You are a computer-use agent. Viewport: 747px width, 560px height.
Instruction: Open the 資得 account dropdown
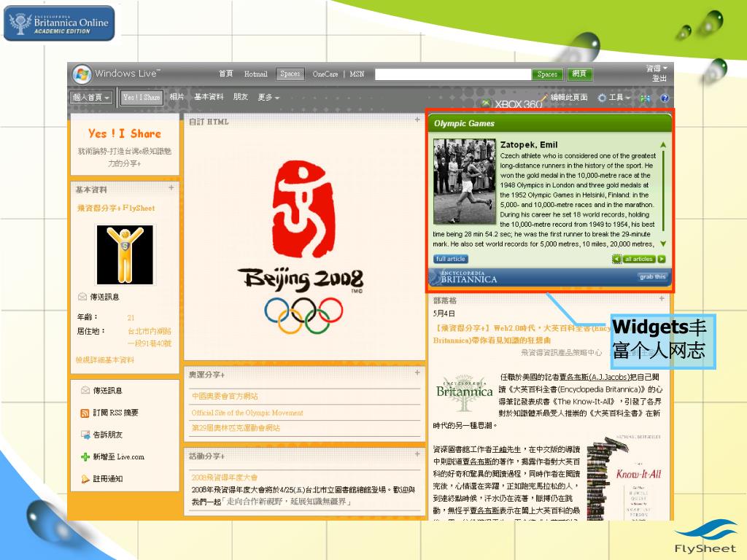pyautogui.click(x=657, y=69)
